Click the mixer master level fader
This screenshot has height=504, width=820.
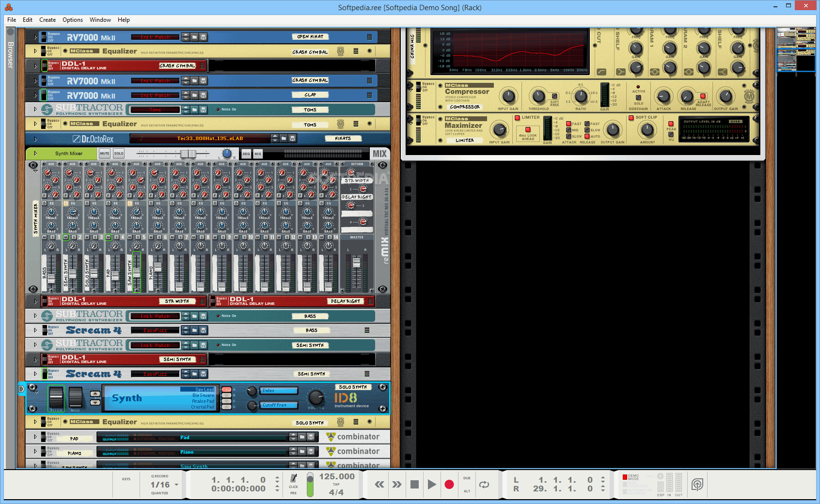pos(357,263)
